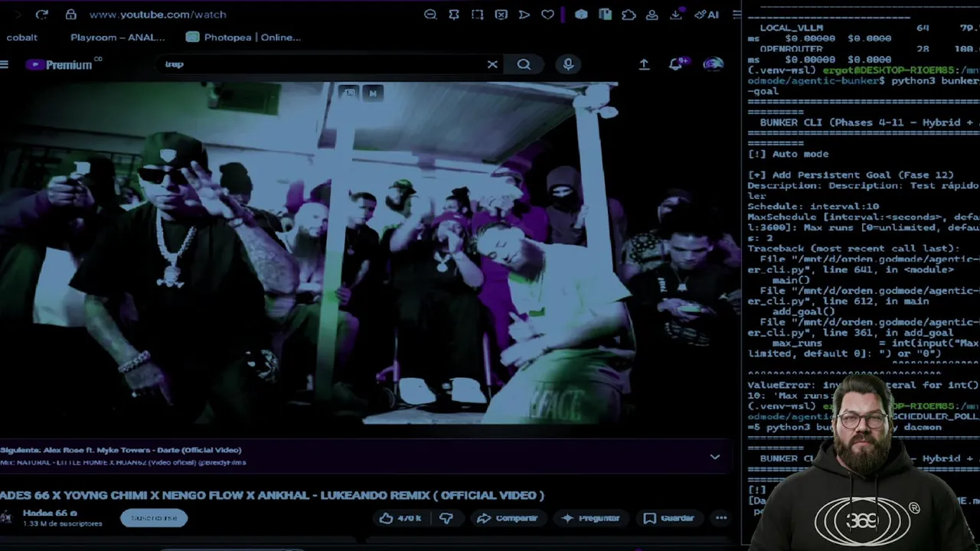Clear the YouTube search text
Screen dimensions: 980x551
point(492,64)
